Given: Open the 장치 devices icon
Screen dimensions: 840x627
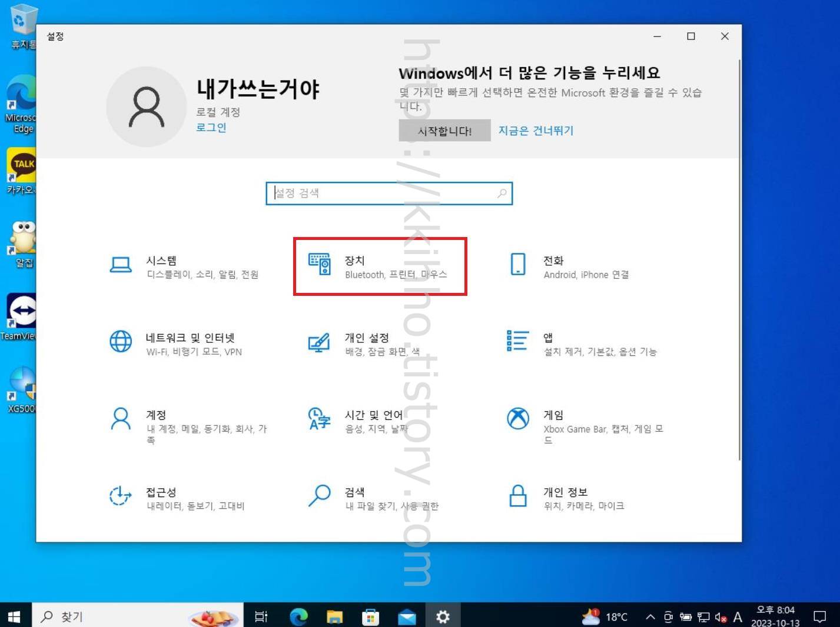Looking at the screenshot, I should click(x=320, y=264).
